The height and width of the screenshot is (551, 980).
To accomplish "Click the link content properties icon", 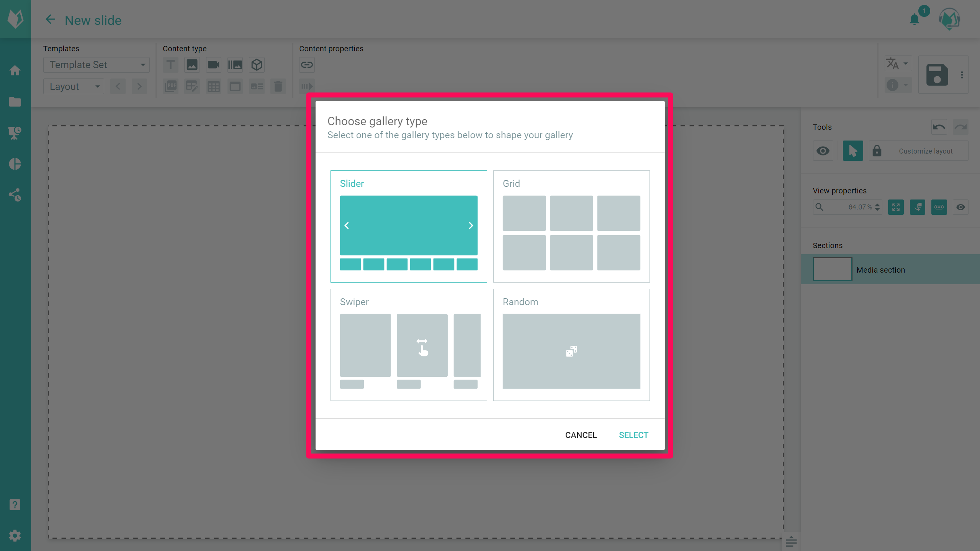I will tap(307, 65).
